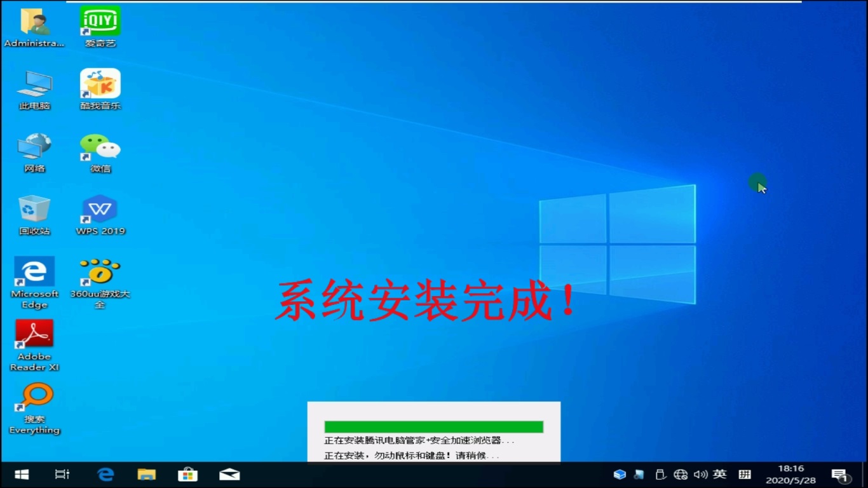Click the safely remove hardware tray icon

point(660,474)
